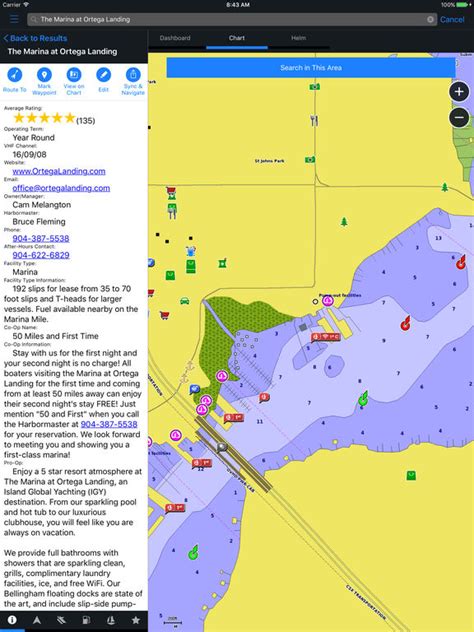The image size is (474, 632).
Task: Open www.OrtegaLanding.com website link
Action: click(x=59, y=171)
